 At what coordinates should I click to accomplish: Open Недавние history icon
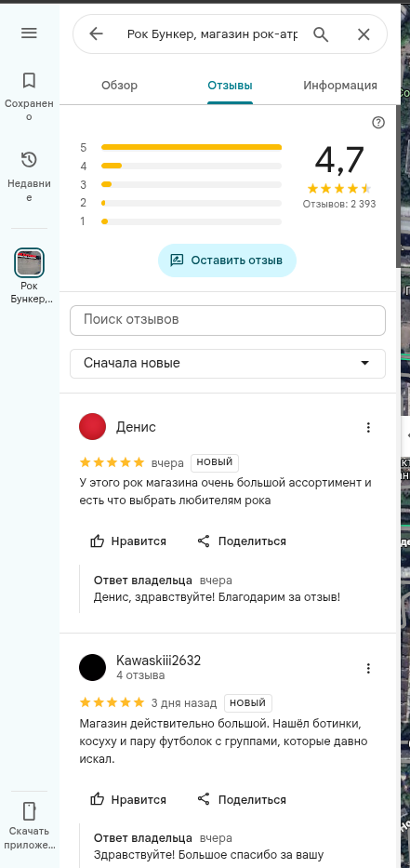(x=29, y=160)
